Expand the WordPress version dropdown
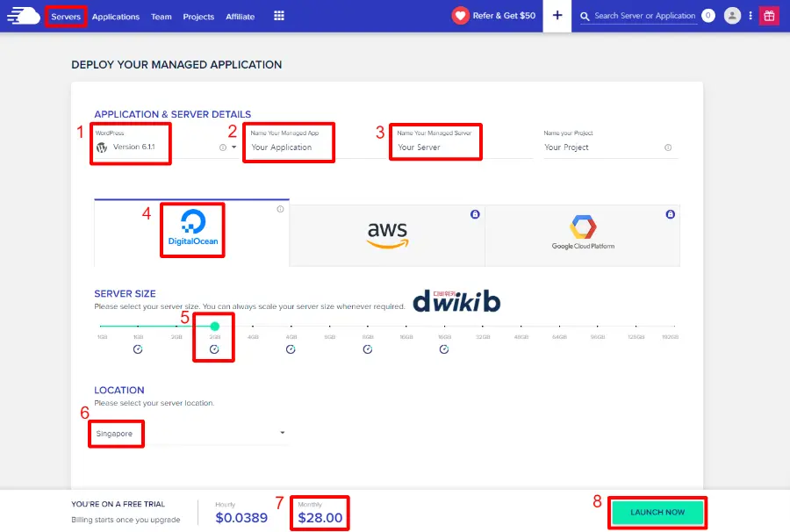 233,147
